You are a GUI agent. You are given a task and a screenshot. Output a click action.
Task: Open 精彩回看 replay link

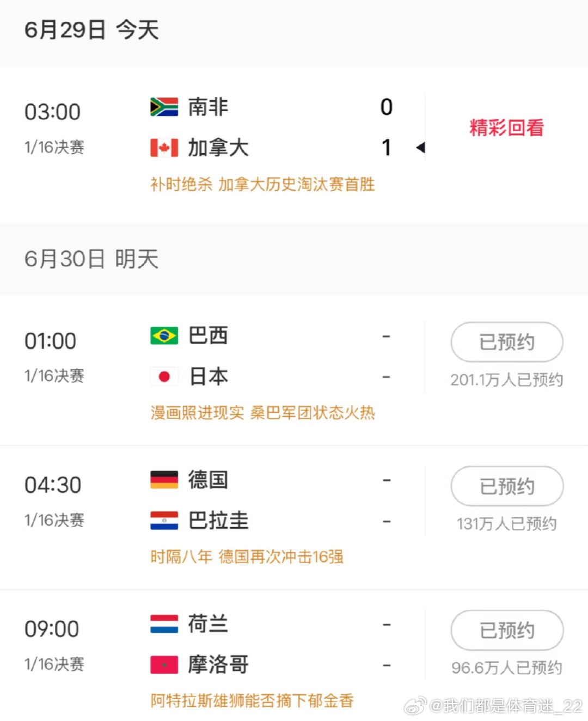507,127
